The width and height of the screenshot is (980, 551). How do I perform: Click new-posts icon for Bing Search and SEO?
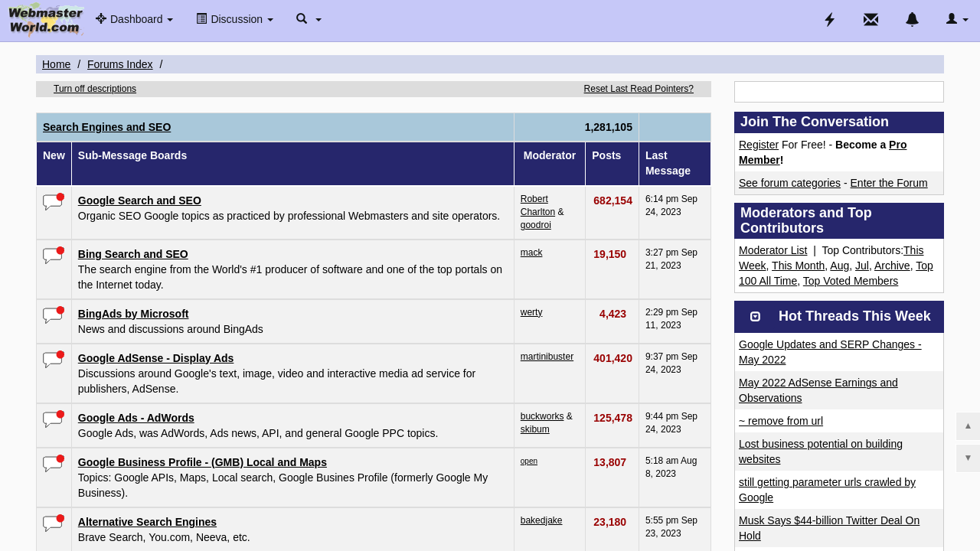coord(54,256)
